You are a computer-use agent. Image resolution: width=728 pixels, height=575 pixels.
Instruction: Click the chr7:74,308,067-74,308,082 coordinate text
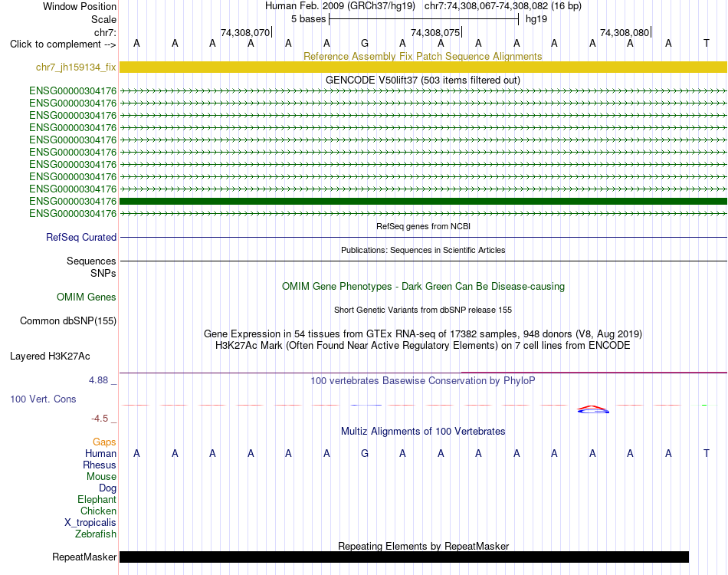pyautogui.click(x=503, y=6)
